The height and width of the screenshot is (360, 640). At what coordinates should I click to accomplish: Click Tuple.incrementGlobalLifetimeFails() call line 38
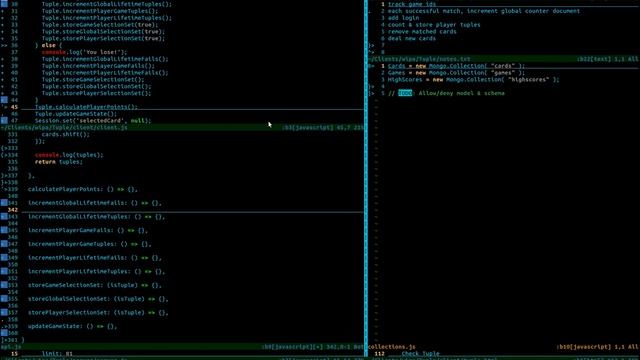click(105, 59)
